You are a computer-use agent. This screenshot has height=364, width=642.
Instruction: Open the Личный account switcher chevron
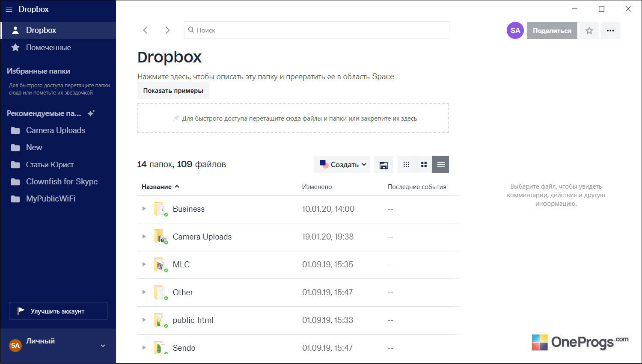coord(103,346)
